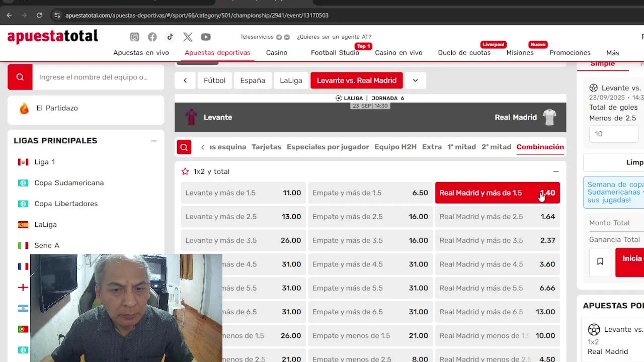
Task: Select Empate y menos de 1.5 odds
Action: [x=370, y=336]
